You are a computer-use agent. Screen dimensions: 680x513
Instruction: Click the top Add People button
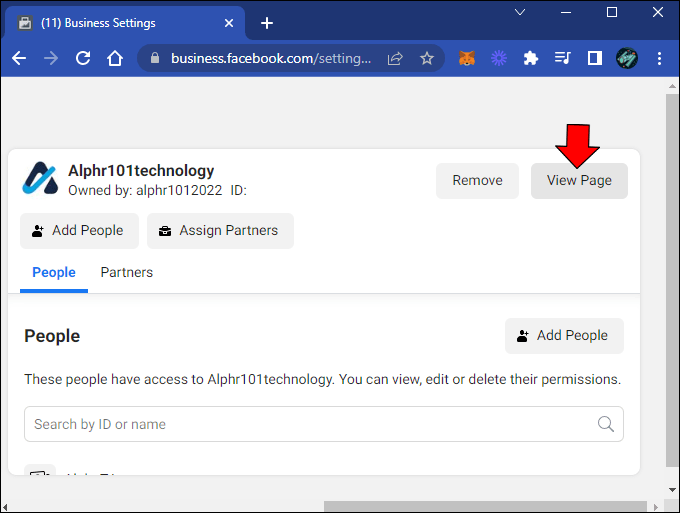click(x=79, y=231)
